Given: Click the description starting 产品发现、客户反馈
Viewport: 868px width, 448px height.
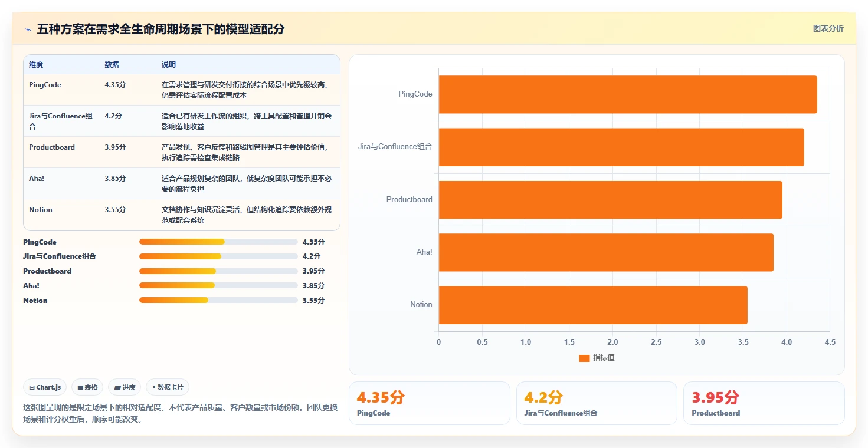Looking at the screenshot, I should tap(245, 152).
